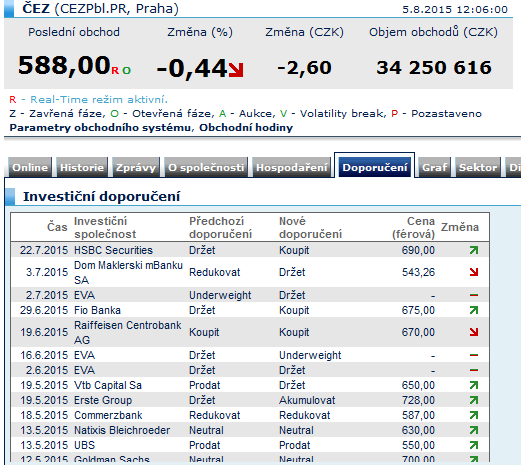The image size is (521, 465).
Task: Select the HSBC Securities company name
Action: (113, 250)
